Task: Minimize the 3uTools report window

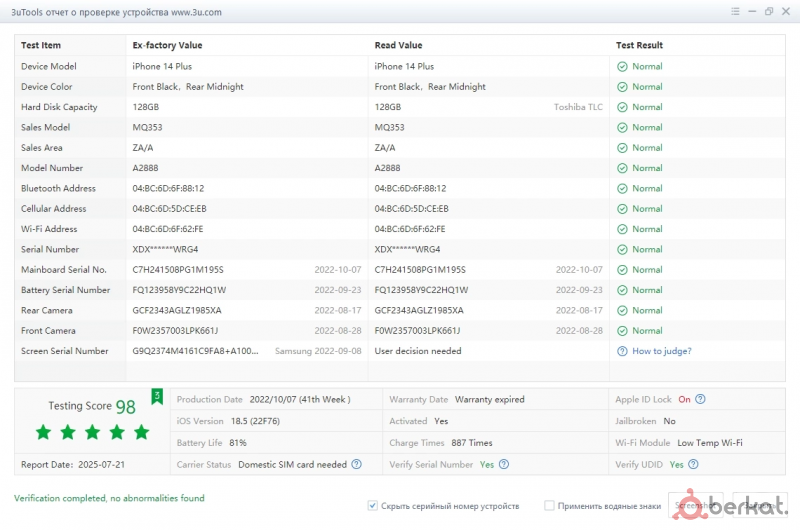Action: 752,11
